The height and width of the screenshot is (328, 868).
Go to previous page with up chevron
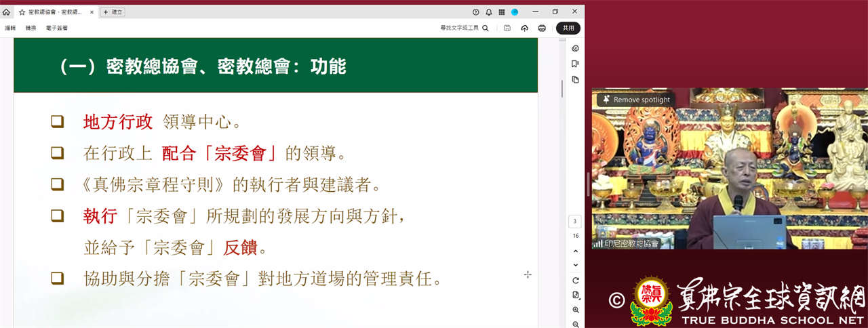(x=576, y=251)
